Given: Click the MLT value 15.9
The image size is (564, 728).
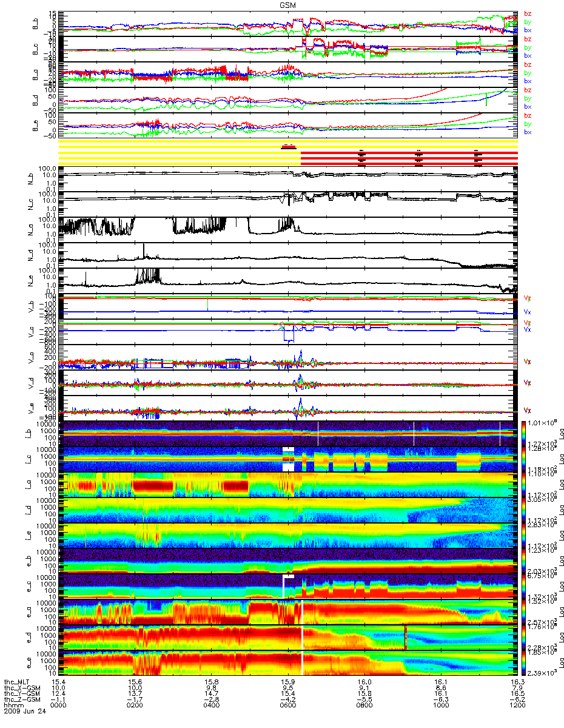Looking at the screenshot, I should (287, 681).
